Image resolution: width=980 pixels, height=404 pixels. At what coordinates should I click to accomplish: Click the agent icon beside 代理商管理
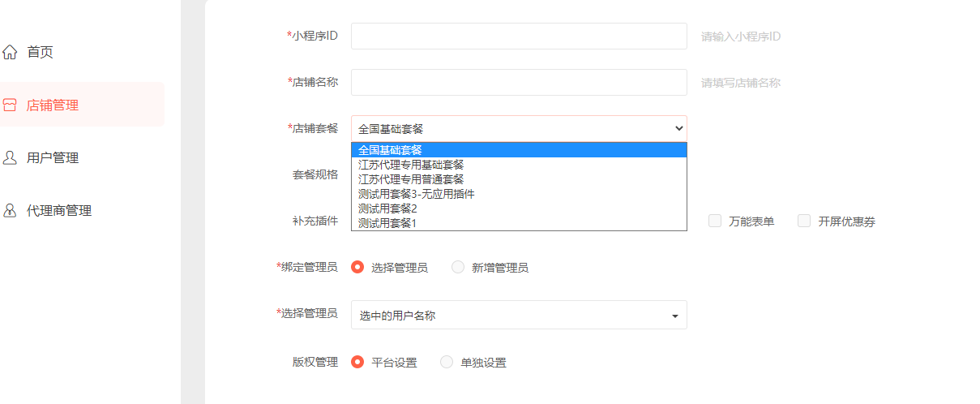click(x=10, y=210)
